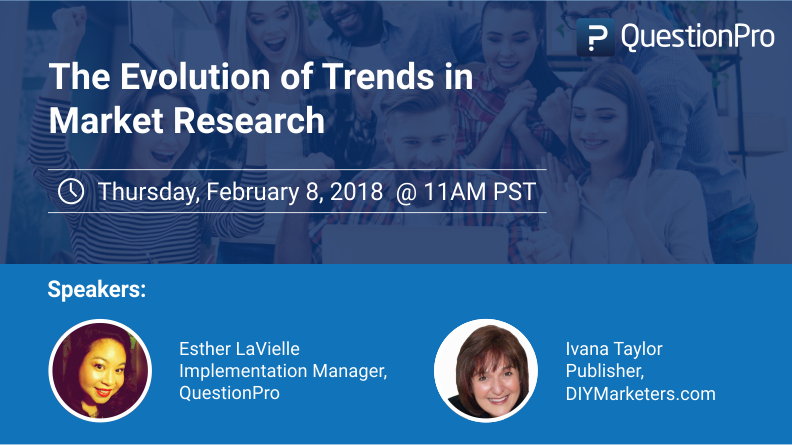Click 'Implementation Manager,' job title
The width and height of the screenshot is (792, 445).
tap(283, 371)
